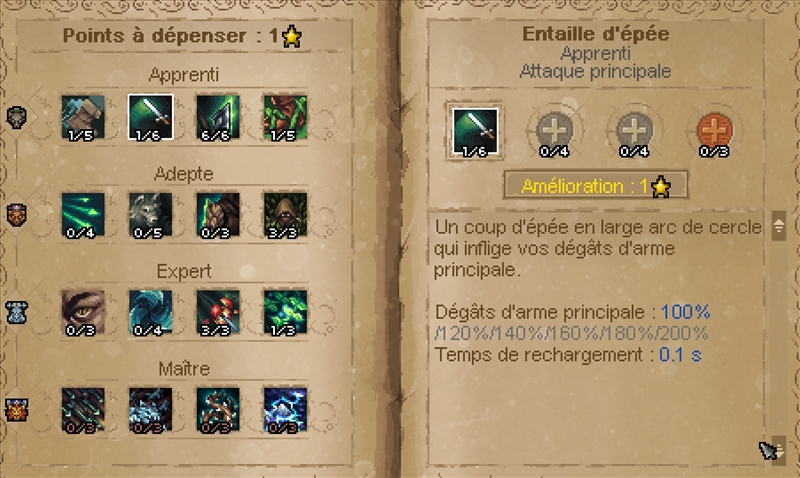
Task: Click the Adepte tier mask icon on left edge
Action: tap(16, 215)
